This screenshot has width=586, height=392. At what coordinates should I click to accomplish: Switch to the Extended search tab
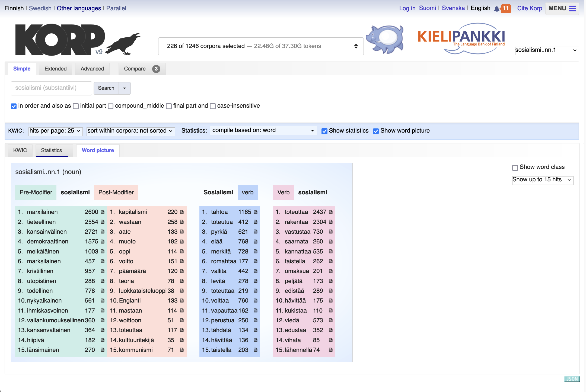click(55, 69)
